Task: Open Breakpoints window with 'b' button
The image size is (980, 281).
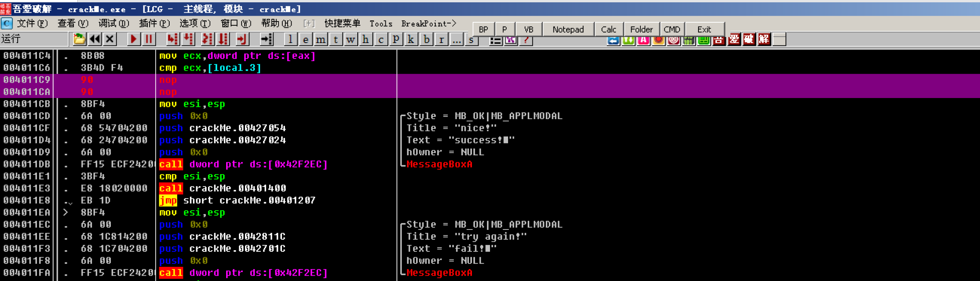Action: pos(427,39)
